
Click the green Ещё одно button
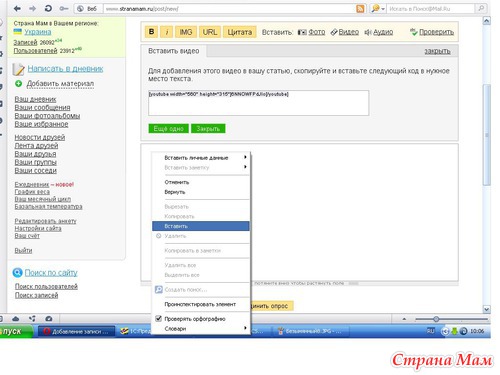(x=169, y=129)
